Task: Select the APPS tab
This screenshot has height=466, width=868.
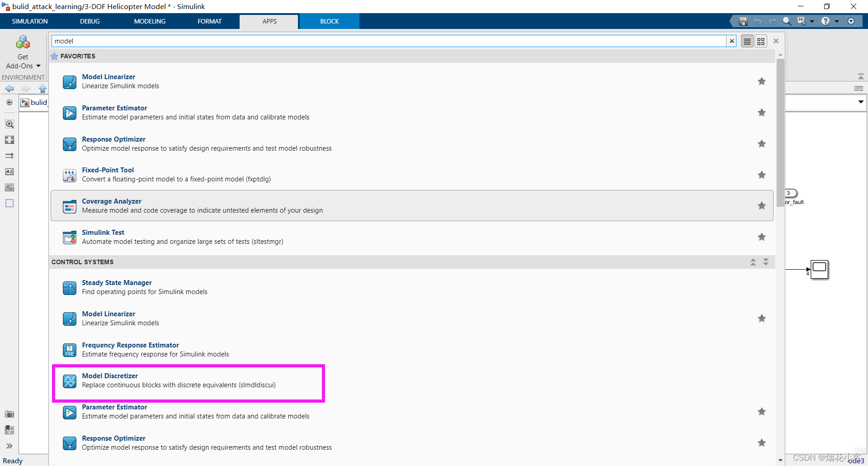Action: click(x=269, y=21)
